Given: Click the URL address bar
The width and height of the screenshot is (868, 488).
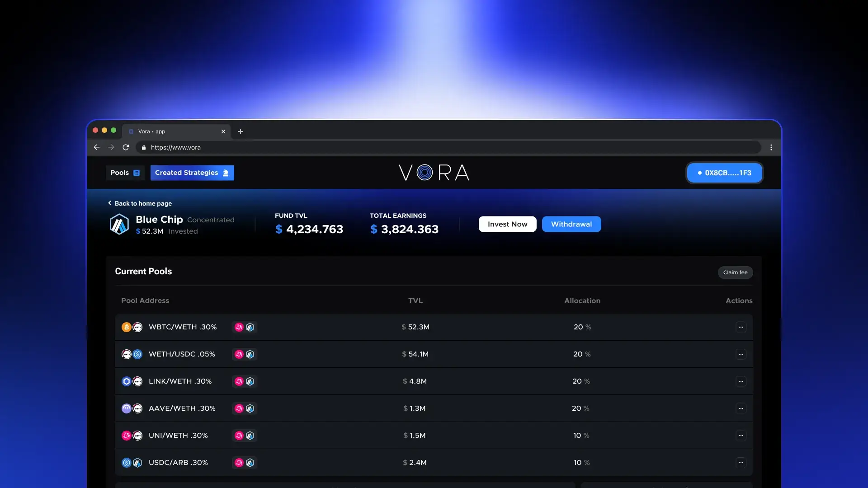Looking at the screenshot, I should [x=407, y=147].
